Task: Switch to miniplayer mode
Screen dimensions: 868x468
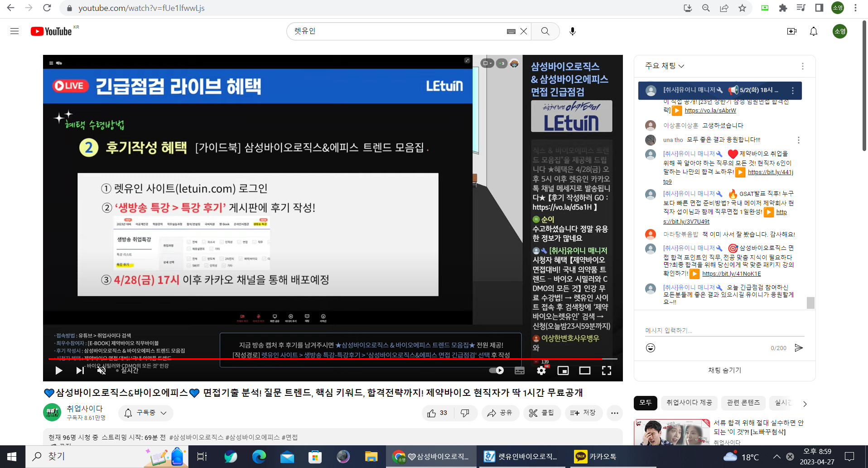Action: pos(563,370)
